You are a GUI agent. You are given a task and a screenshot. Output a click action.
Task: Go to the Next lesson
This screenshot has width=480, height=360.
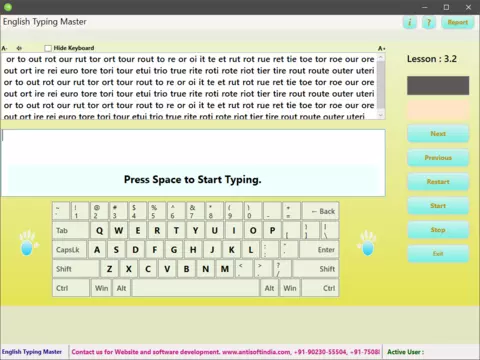point(438,134)
